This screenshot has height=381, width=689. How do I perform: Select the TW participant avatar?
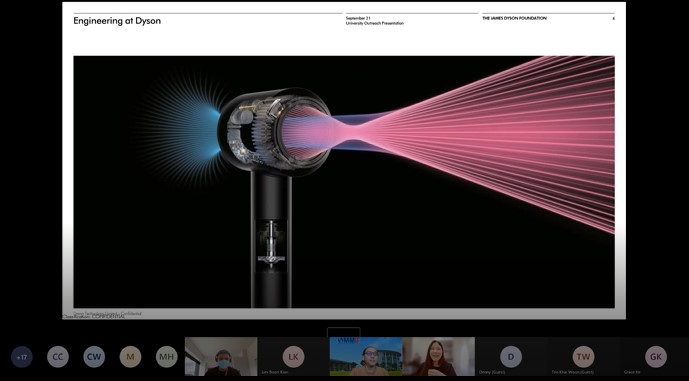[583, 357]
